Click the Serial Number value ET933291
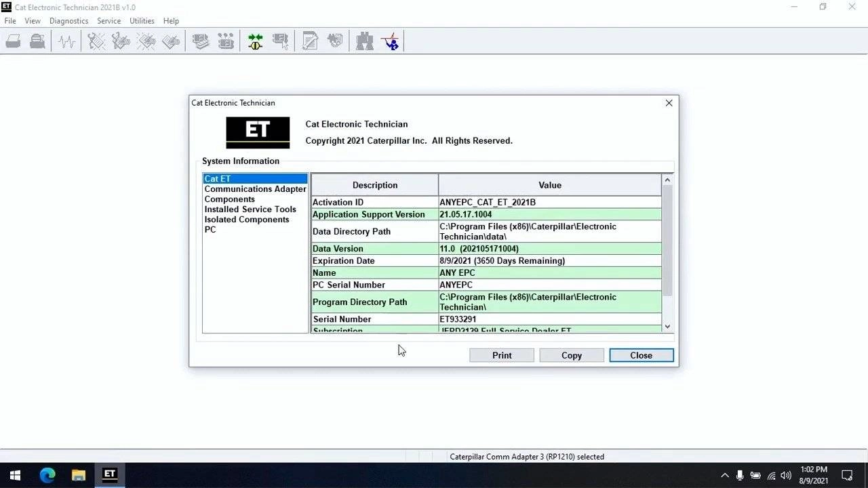868x488 pixels. [x=458, y=319]
